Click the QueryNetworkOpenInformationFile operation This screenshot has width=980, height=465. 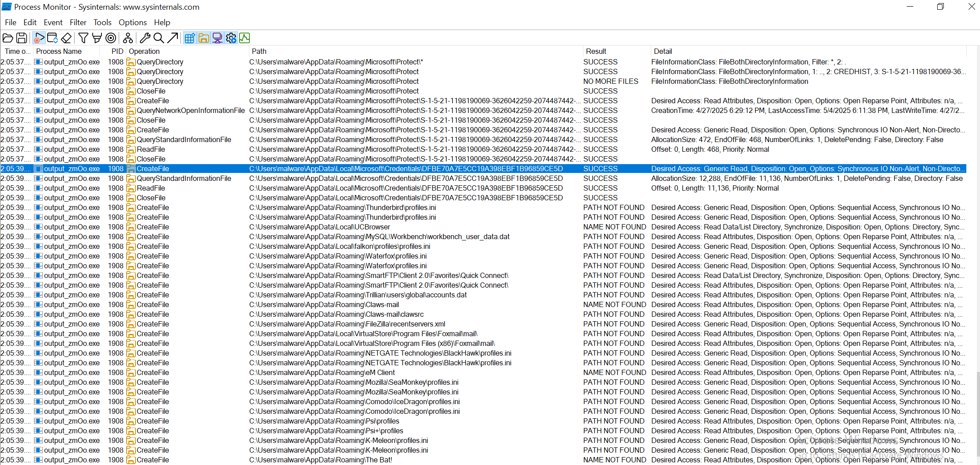tap(191, 110)
